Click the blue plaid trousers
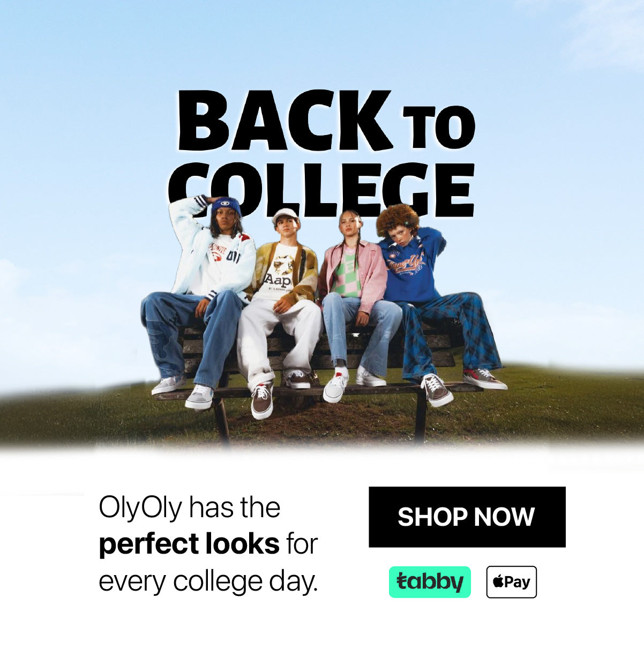 click(x=453, y=335)
